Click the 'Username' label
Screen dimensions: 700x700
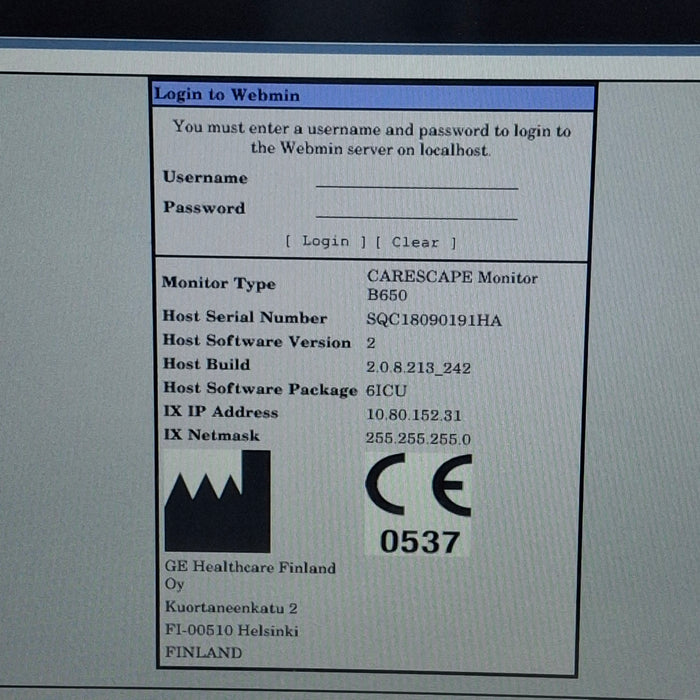tap(205, 178)
